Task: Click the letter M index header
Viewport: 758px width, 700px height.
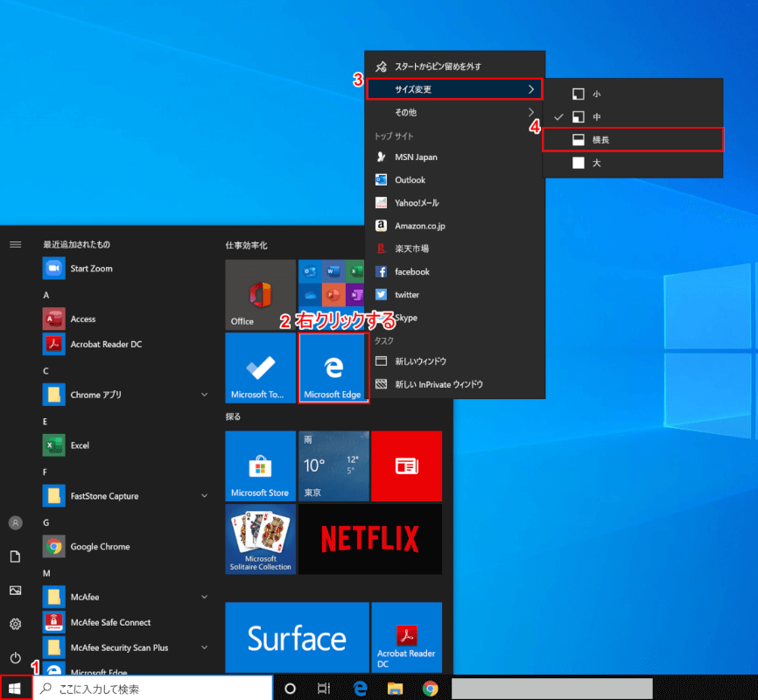Action: pyautogui.click(x=46, y=573)
